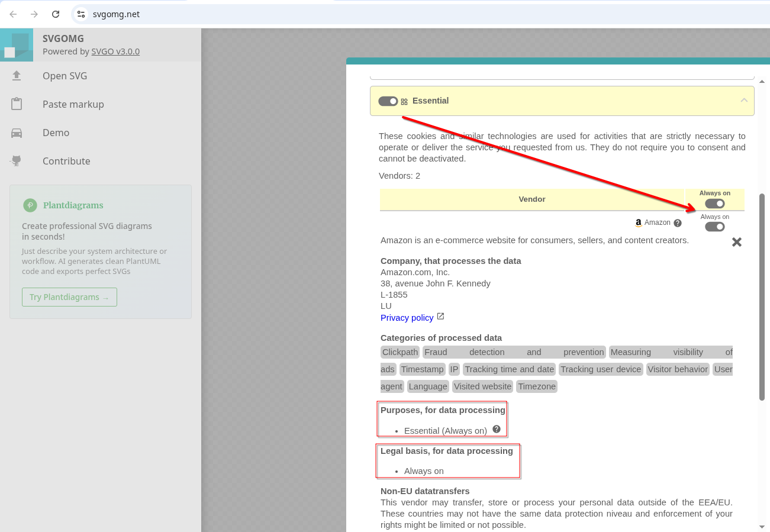
Task: Click help icon beside Essential (Always on)
Action: tap(497, 429)
